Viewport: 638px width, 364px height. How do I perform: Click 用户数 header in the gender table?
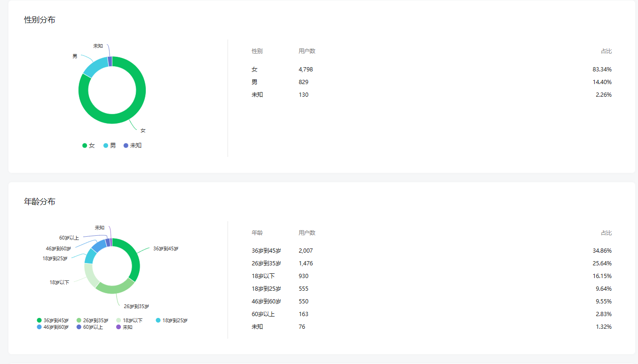[x=307, y=51]
